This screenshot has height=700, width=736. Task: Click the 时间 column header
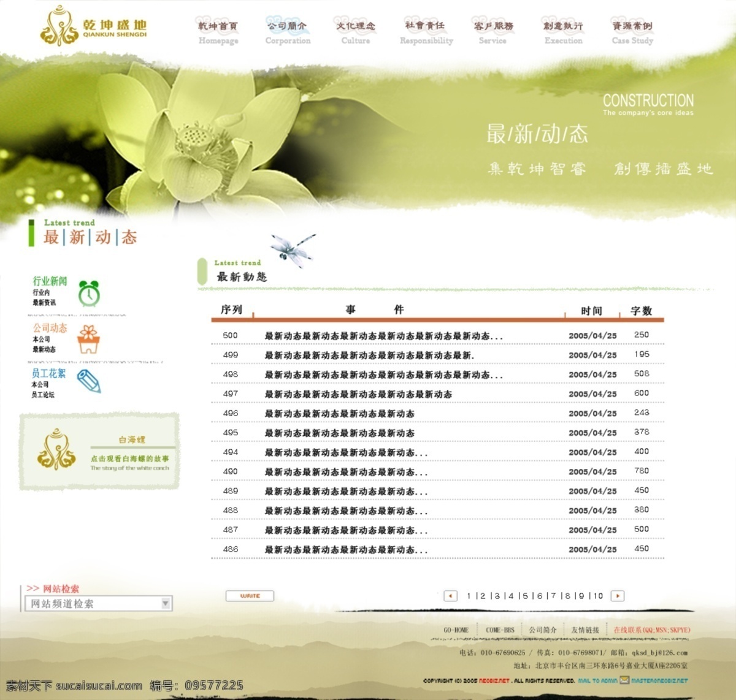point(592,311)
